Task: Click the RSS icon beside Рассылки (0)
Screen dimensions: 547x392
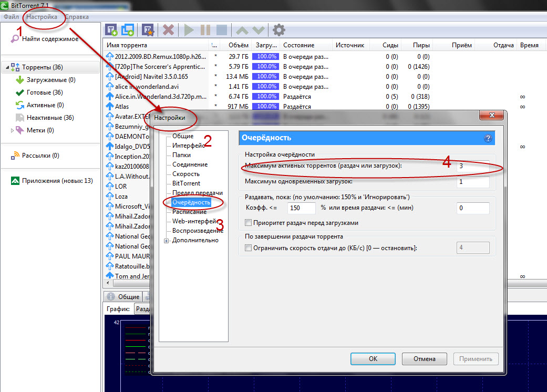Action: click(15, 156)
